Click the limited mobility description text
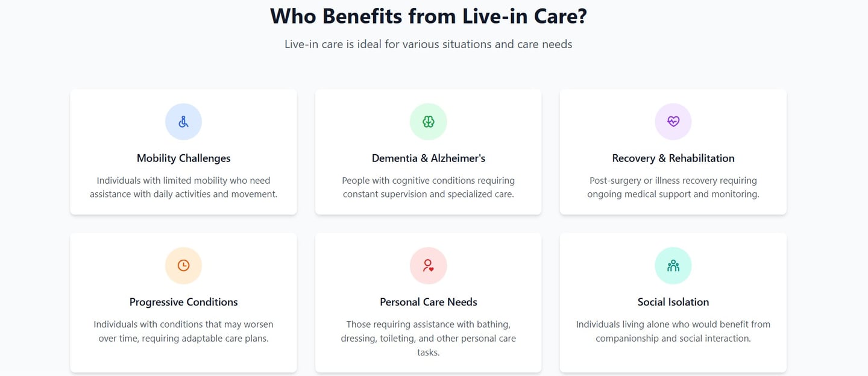 click(x=183, y=187)
